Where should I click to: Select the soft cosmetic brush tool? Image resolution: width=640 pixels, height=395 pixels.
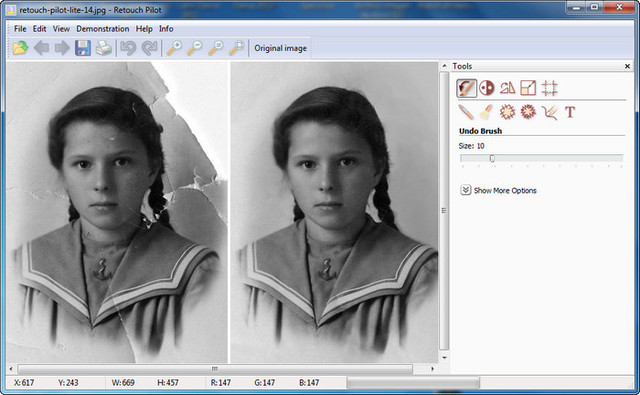(x=486, y=112)
